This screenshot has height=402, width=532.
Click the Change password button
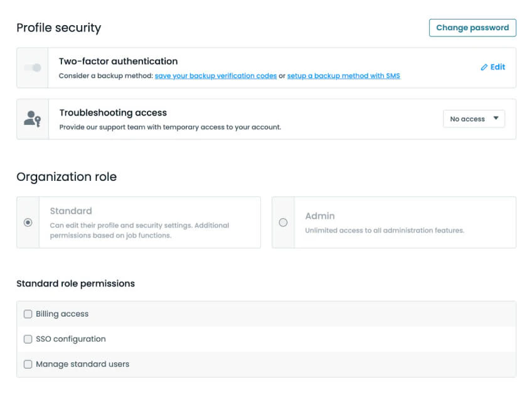coord(472,28)
